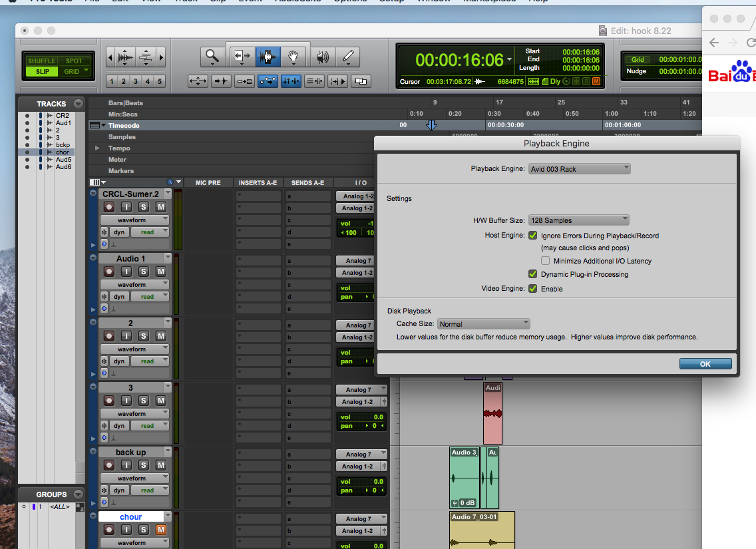Enable SHUFFLE edit mode

coord(41,61)
